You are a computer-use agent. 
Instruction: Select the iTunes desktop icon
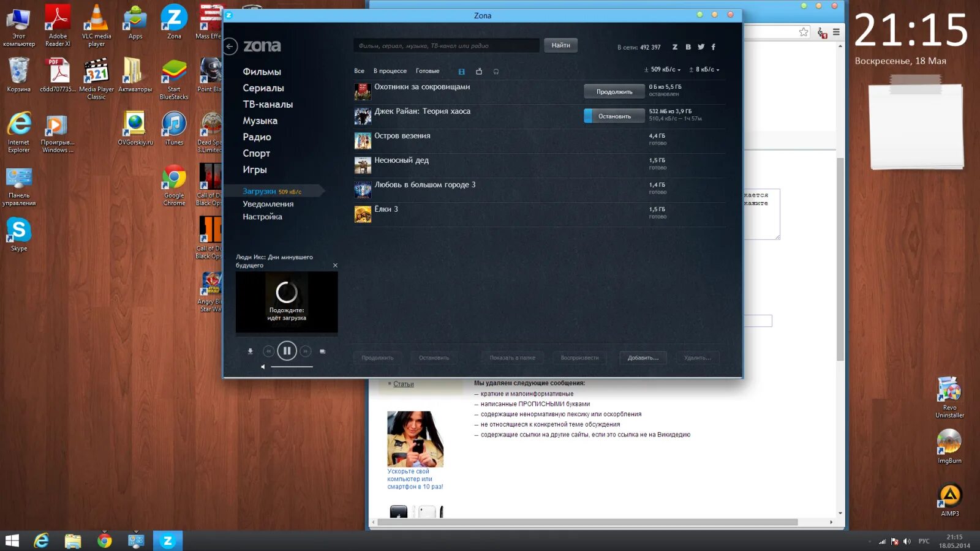[x=174, y=129]
